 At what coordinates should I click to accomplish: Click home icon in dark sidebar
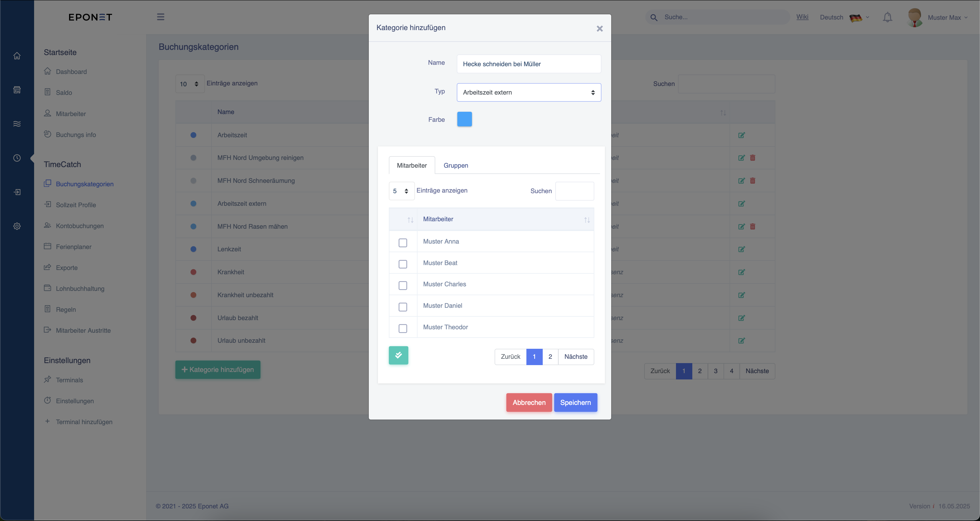tap(17, 56)
